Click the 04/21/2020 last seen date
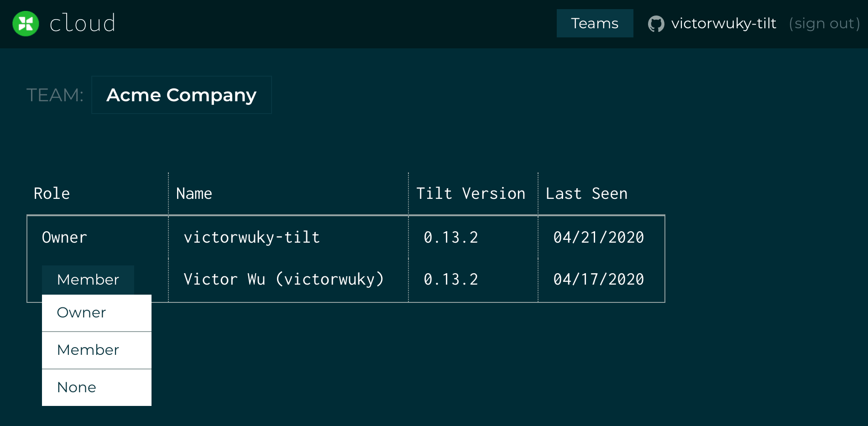 pyautogui.click(x=599, y=237)
